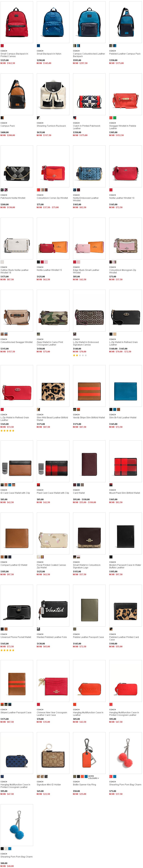Screen dimensions: 143x868
Task: Open Patchwork Nolita Wristlet product link
Action: [13, 198]
